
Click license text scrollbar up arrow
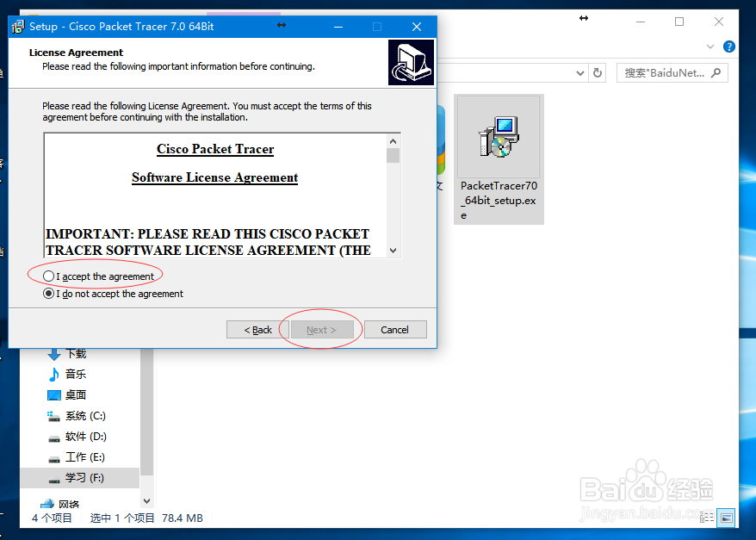coord(393,141)
